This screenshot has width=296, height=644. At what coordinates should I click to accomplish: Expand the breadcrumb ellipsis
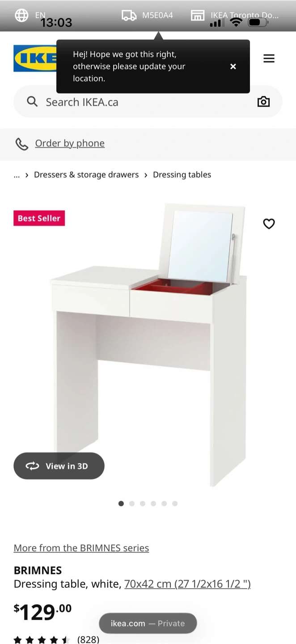coord(17,175)
